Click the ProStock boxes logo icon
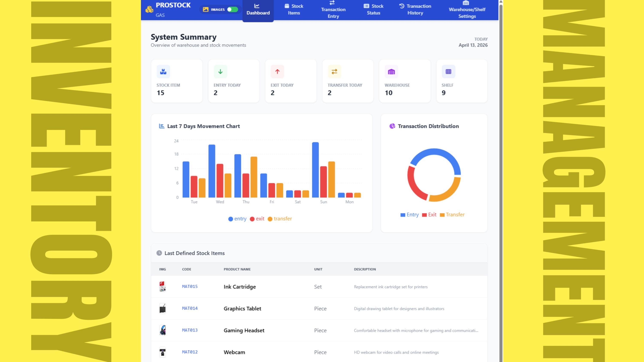The image size is (644, 362). [x=149, y=9]
